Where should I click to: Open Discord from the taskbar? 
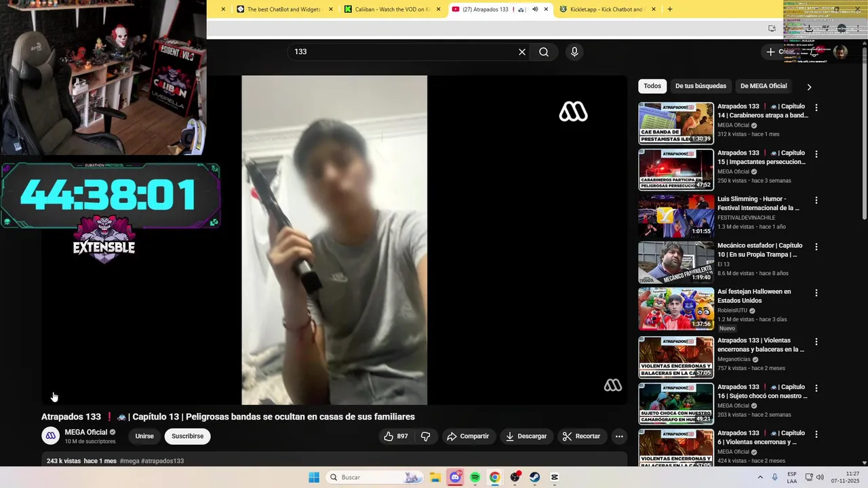pos(455,477)
